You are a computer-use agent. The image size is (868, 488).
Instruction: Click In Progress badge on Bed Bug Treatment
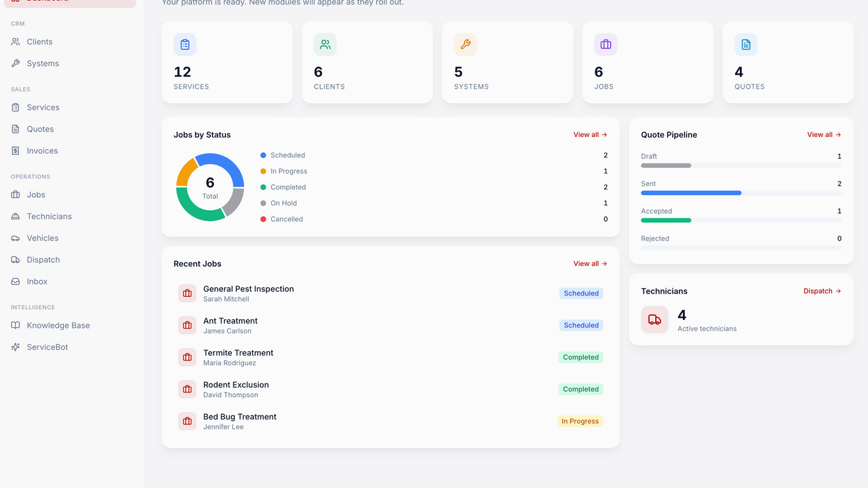pyautogui.click(x=580, y=421)
